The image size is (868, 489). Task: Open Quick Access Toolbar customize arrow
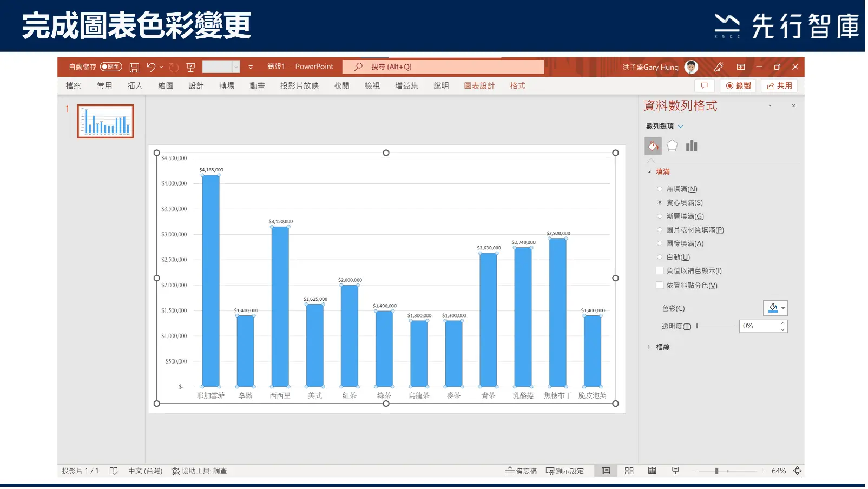(x=251, y=68)
